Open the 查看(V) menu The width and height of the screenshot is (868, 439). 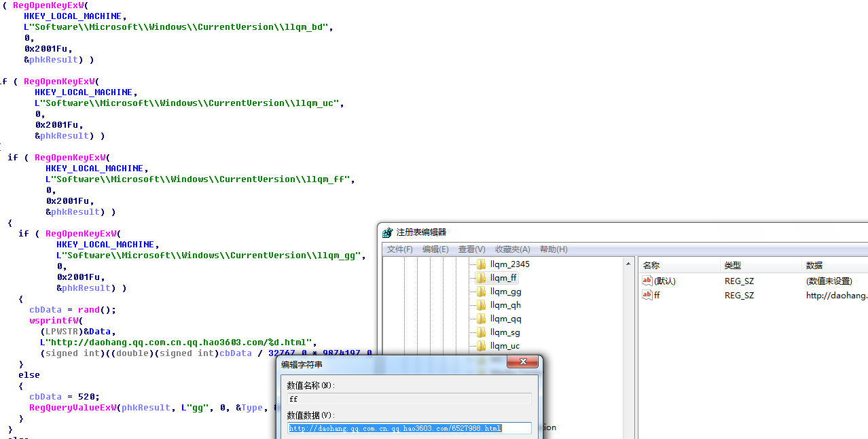click(472, 249)
